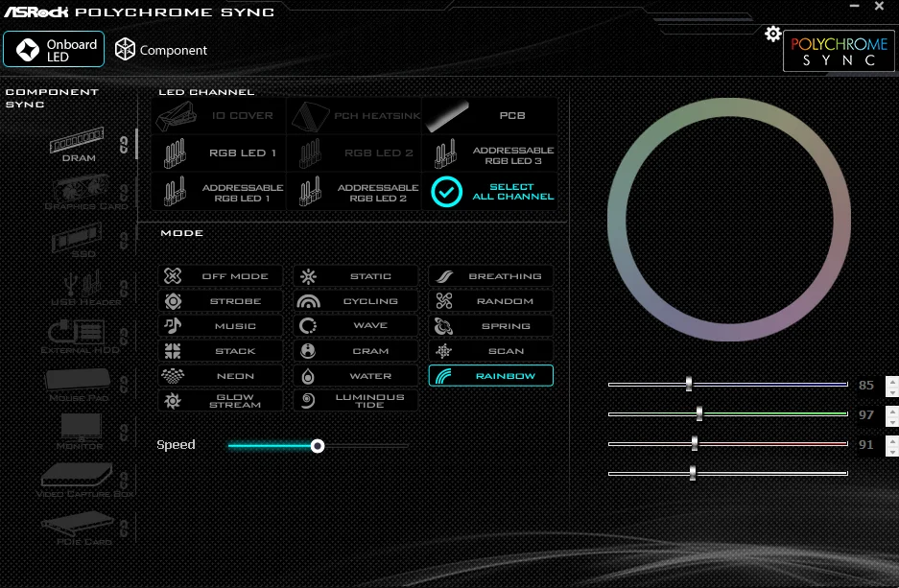Select the IO Cover LED channel
This screenshot has height=588, width=899.
[x=219, y=116]
